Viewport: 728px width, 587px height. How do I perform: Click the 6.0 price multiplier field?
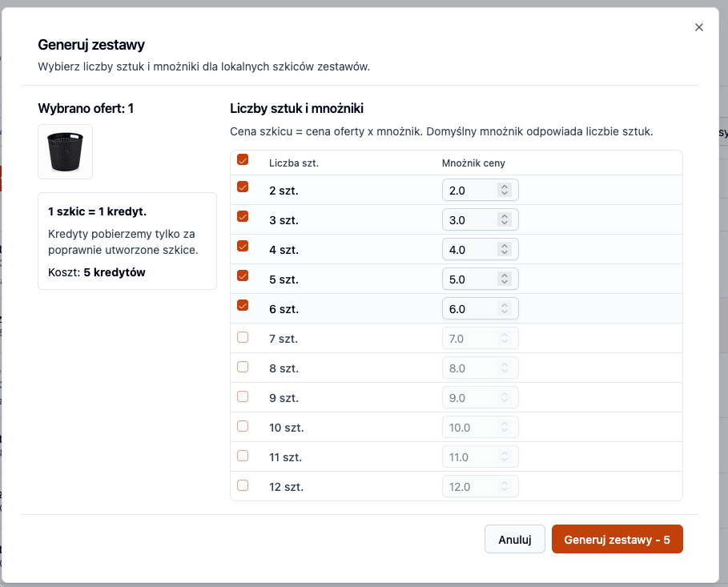coord(480,309)
